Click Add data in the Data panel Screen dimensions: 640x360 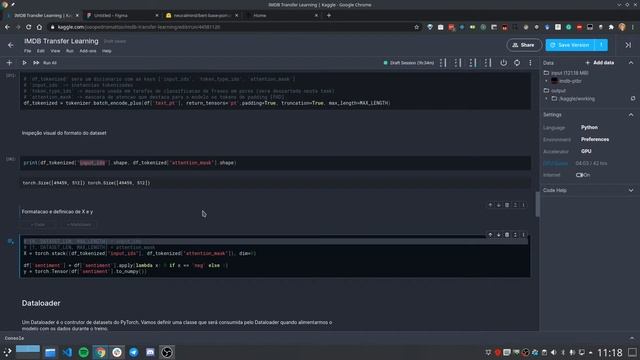[600, 63]
